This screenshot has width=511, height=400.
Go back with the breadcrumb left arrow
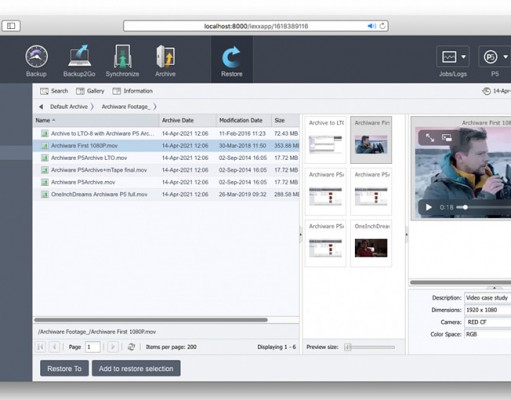[41, 107]
